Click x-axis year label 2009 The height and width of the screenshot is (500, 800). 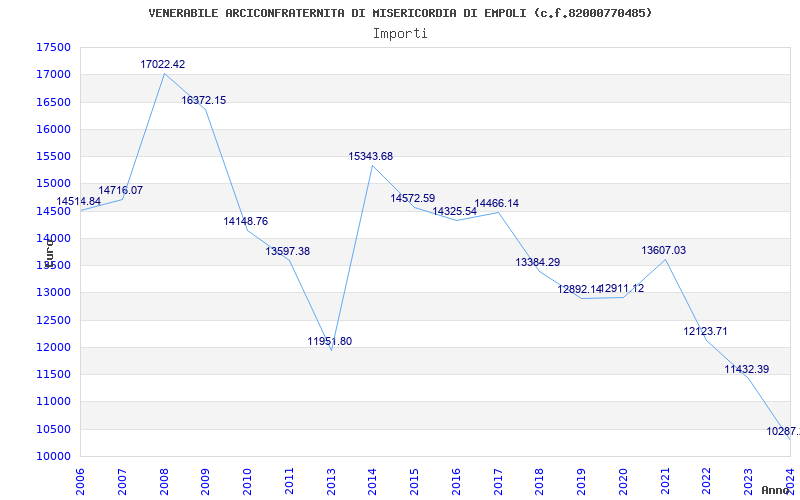click(x=206, y=481)
